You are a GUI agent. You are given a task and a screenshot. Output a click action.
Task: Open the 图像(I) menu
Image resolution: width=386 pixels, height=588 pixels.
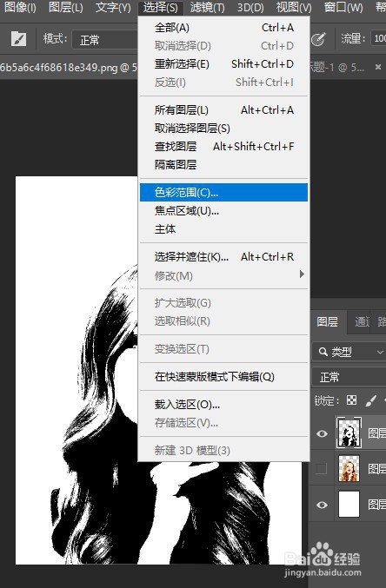click(x=19, y=7)
